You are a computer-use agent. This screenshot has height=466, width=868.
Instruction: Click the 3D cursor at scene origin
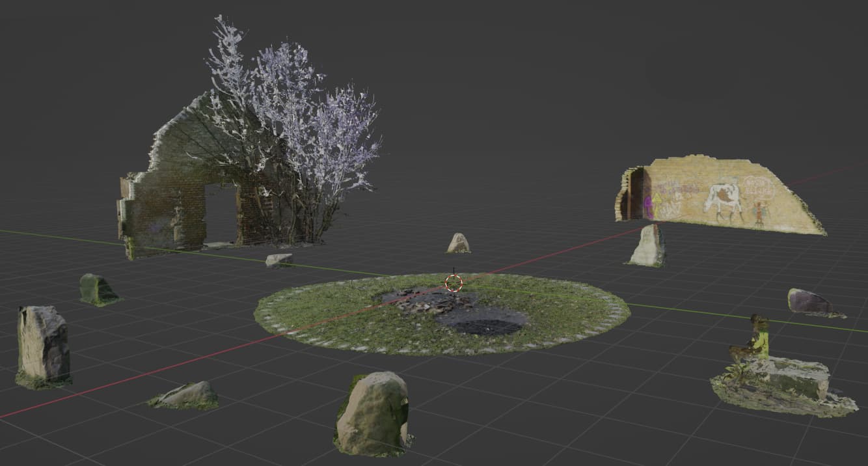(453, 283)
